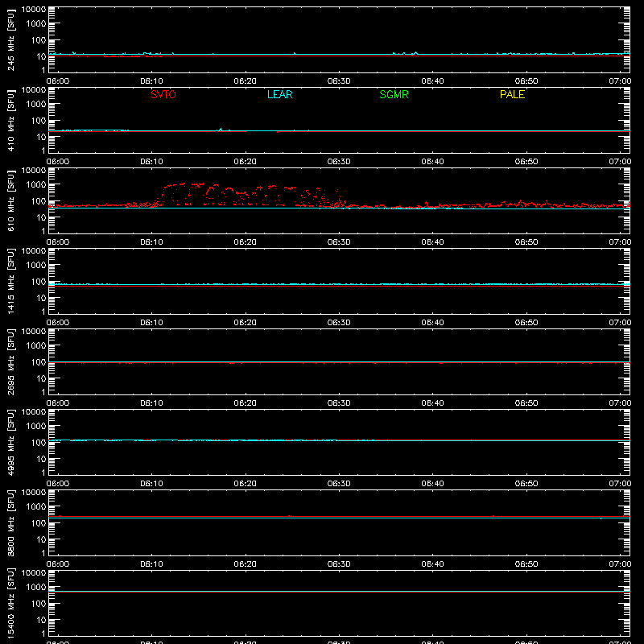Click 06:30 tick label under 610 MHz panel

[339, 242]
